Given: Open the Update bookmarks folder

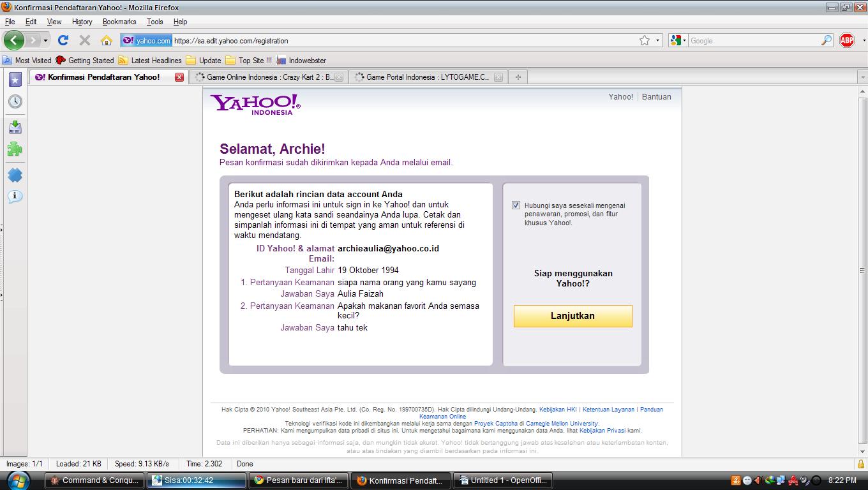Looking at the screenshot, I should click(x=204, y=61).
